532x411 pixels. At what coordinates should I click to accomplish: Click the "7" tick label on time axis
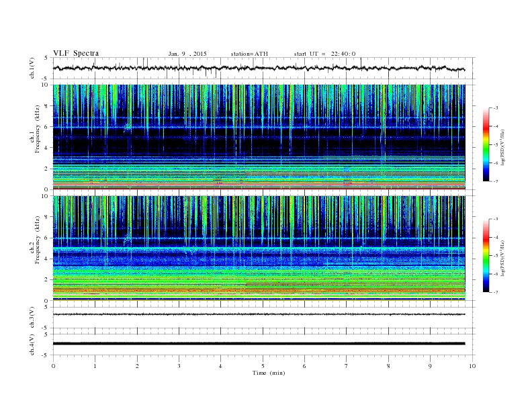pyautogui.click(x=347, y=366)
